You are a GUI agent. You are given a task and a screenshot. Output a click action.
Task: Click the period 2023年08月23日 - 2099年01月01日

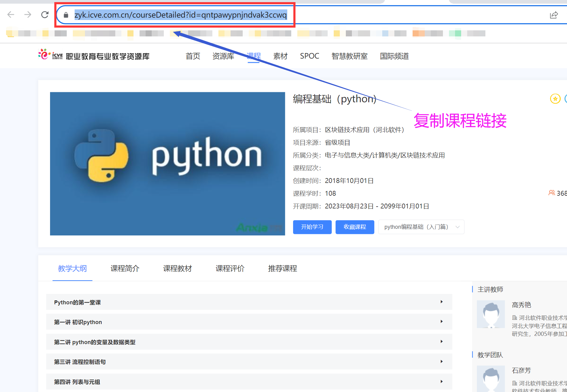(x=377, y=206)
